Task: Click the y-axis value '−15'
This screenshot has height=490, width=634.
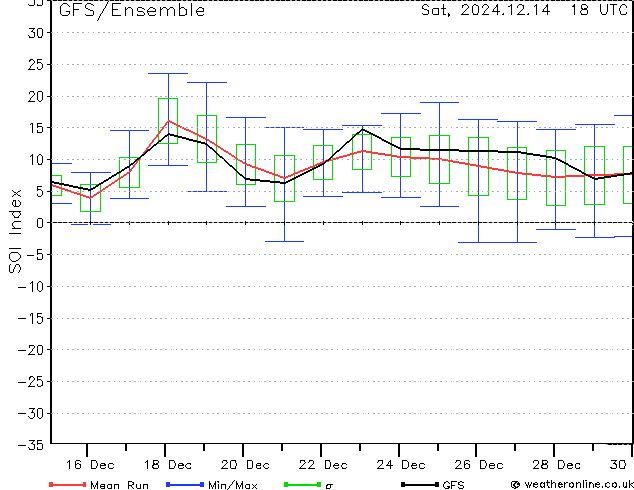Action: click(x=31, y=318)
